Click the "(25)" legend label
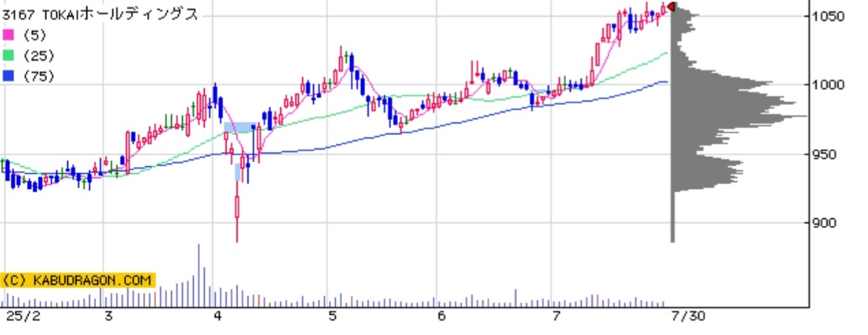The height and width of the screenshot is (335, 868). [39, 55]
